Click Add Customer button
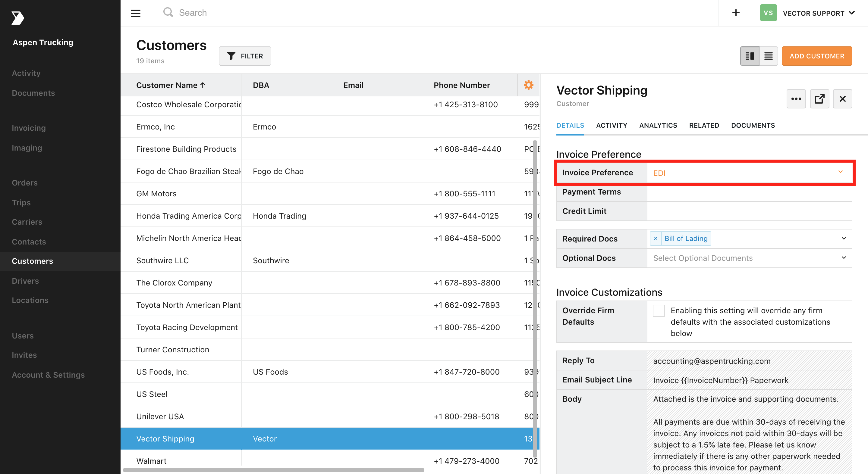Viewport: 868px width, 474px height. pos(817,56)
